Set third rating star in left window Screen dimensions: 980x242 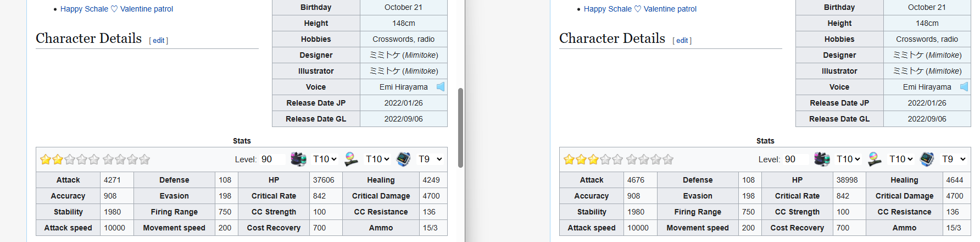pos(70,159)
